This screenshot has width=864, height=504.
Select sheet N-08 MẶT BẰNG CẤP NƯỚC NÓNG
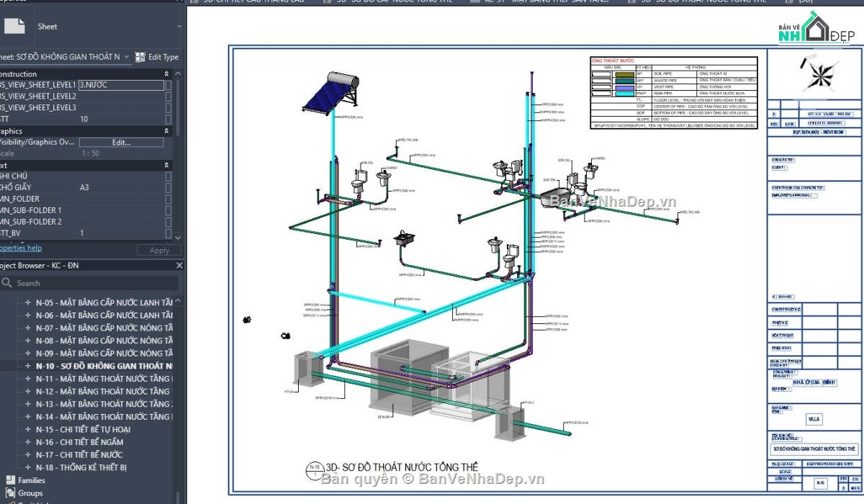(x=104, y=341)
